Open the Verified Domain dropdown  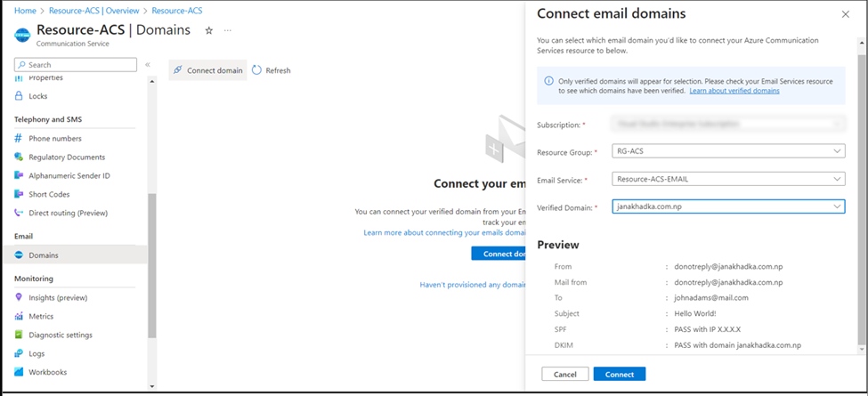tap(728, 206)
